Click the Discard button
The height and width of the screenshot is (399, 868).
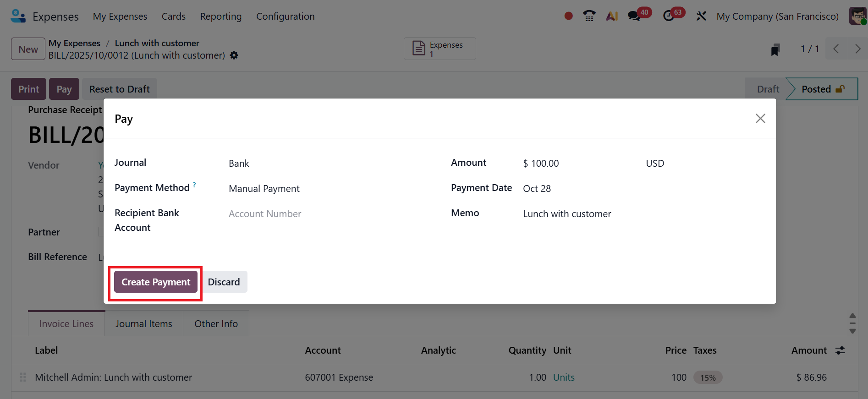pyautogui.click(x=224, y=282)
